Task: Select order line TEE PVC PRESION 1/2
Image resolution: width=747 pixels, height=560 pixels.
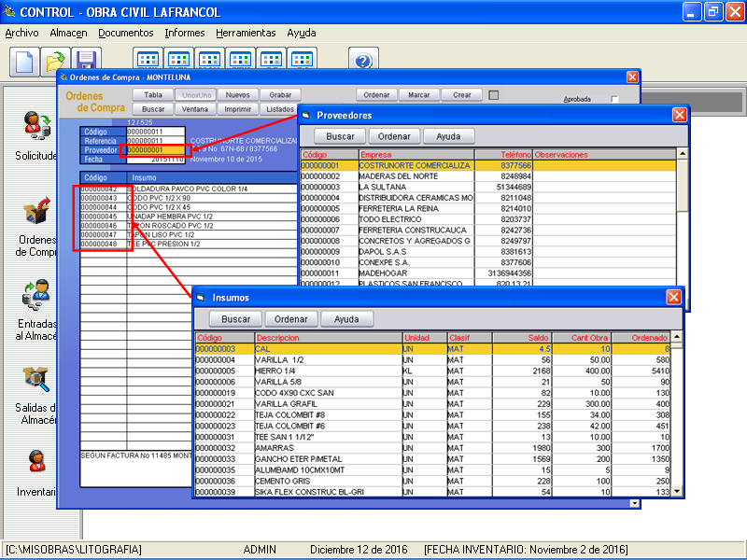Action: coord(189,244)
